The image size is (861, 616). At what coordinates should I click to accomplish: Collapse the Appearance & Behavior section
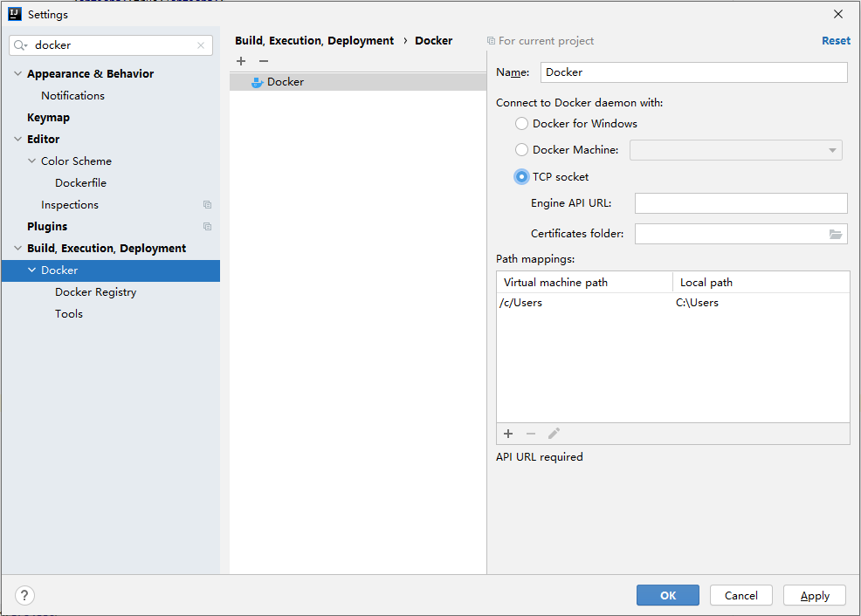pyautogui.click(x=18, y=74)
